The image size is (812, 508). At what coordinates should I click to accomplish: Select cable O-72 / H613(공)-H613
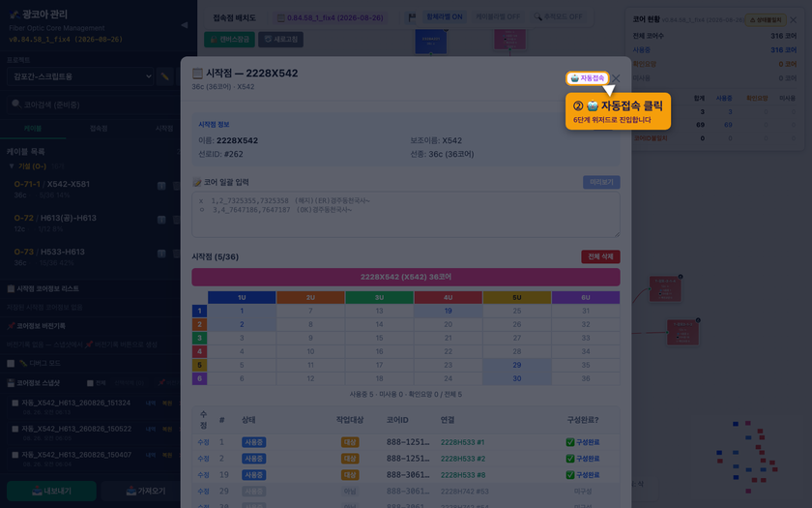pos(55,218)
